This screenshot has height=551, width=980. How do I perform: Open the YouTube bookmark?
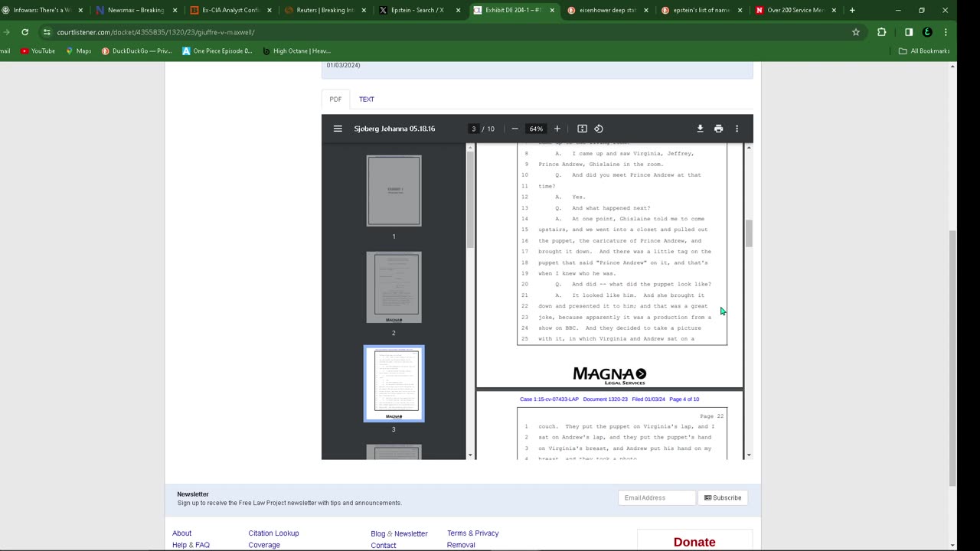click(38, 51)
